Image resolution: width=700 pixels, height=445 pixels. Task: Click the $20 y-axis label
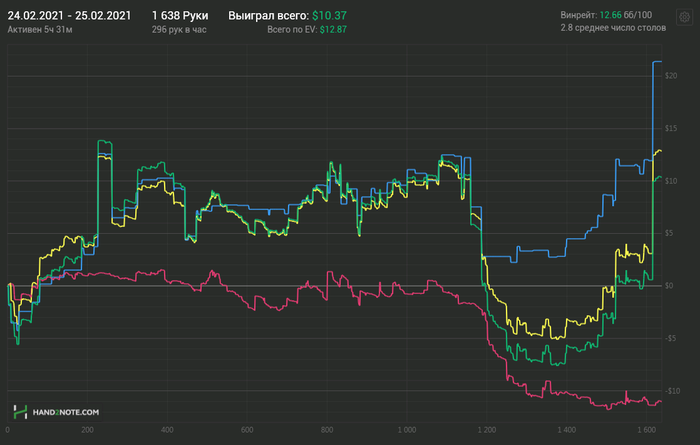coord(671,76)
